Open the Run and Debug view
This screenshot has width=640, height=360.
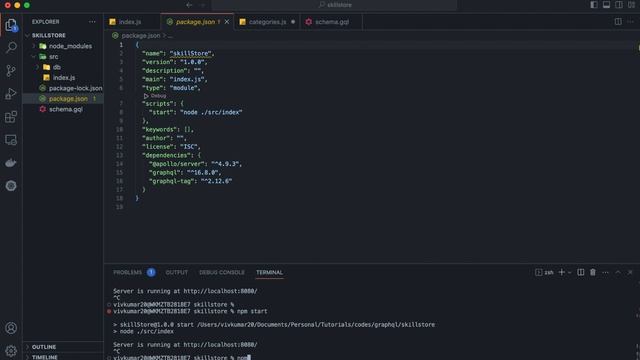pos(11,94)
